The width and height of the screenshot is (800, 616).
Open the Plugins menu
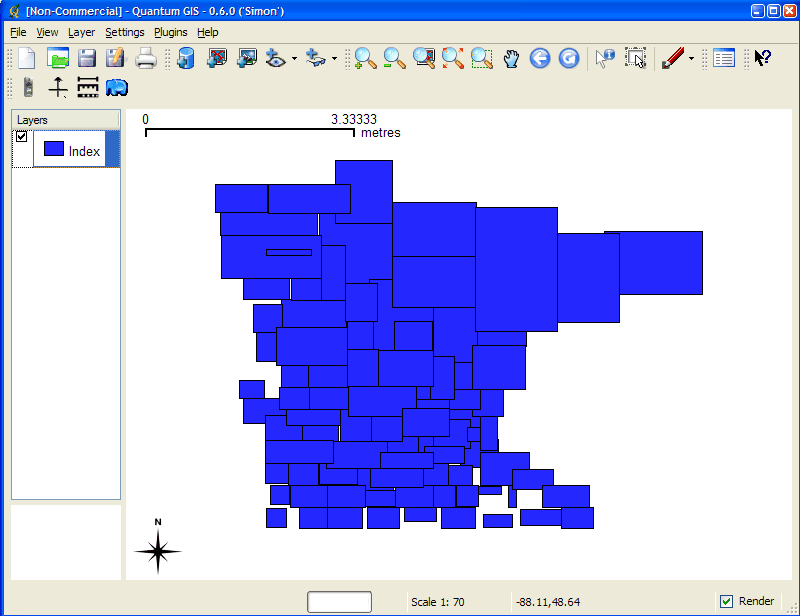tap(170, 32)
